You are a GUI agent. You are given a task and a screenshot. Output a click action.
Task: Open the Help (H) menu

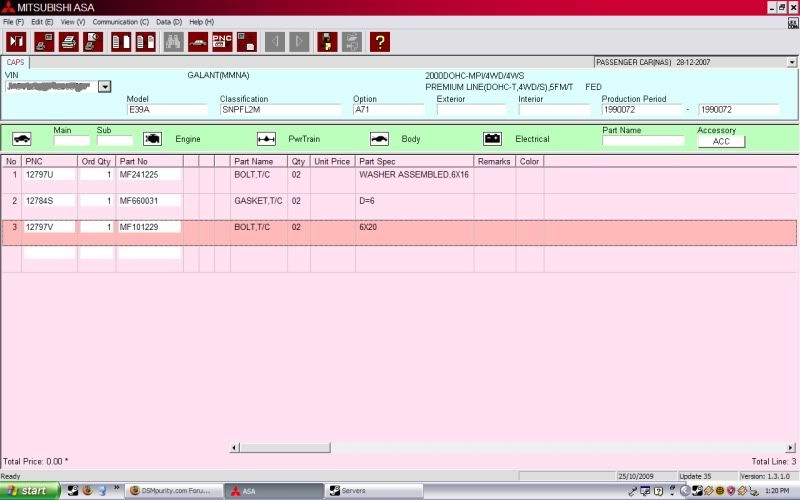point(202,22)
